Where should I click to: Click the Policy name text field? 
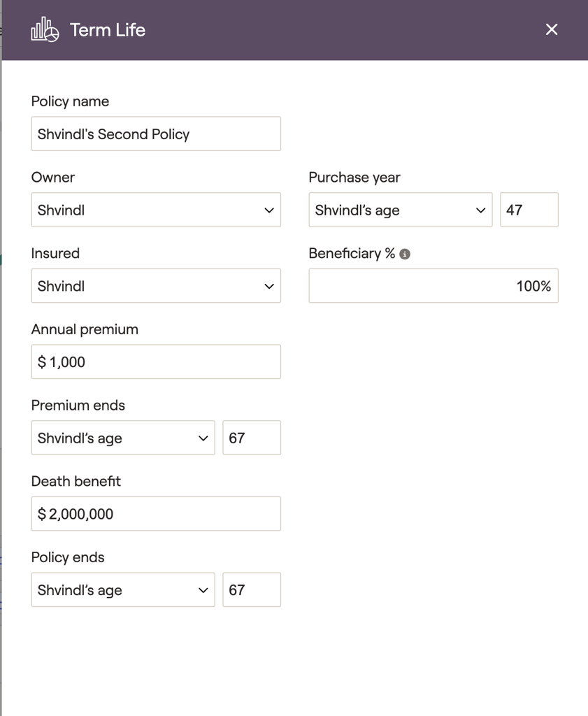pos(156,134)
